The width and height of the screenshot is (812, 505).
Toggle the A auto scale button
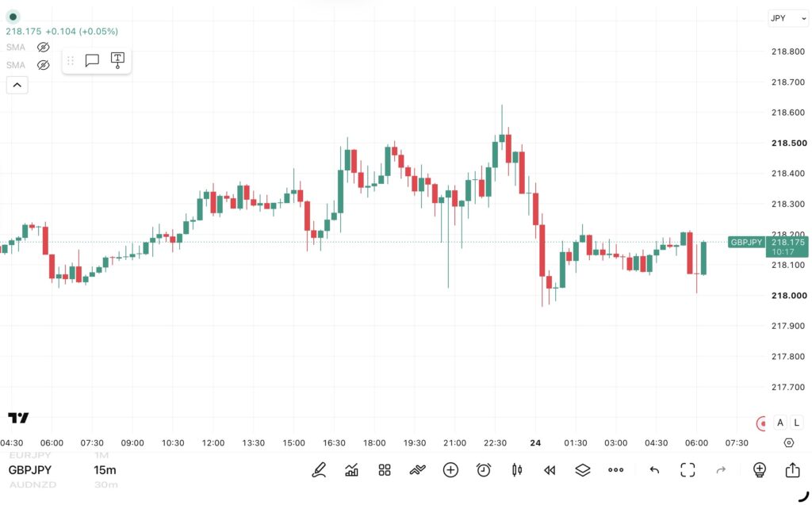pyautogui.click(x=780, y=423)
